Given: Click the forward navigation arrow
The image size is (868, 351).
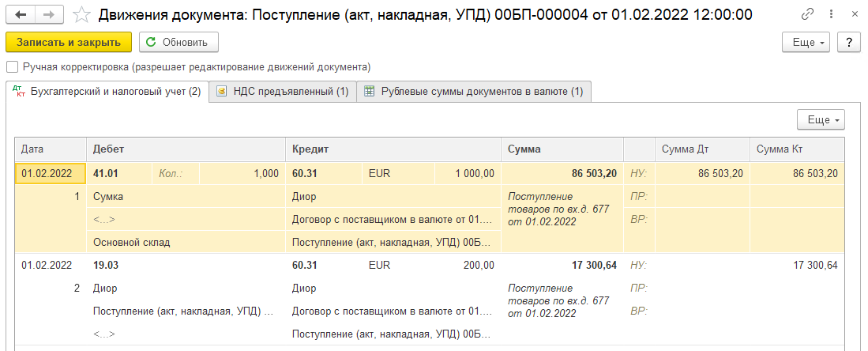Looking at the screenshot, I should click(49, 14).
